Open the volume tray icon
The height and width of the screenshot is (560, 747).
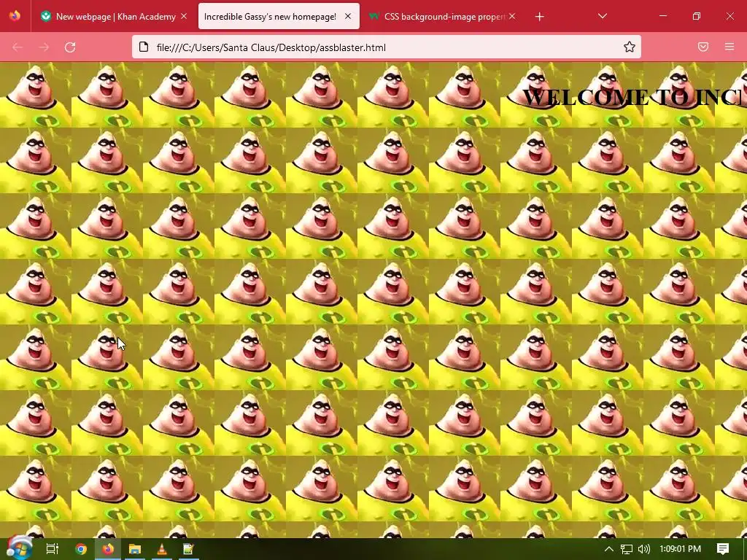(x=643, y=549)
